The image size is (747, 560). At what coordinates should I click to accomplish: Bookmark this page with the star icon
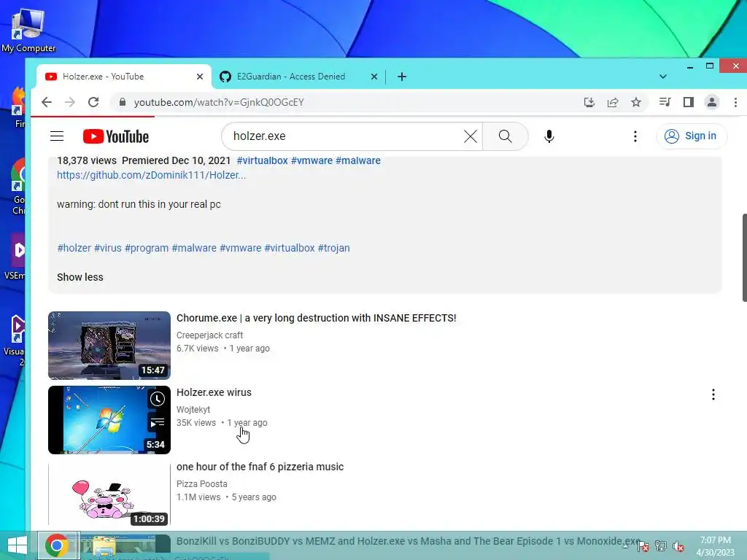click(636, 102)
